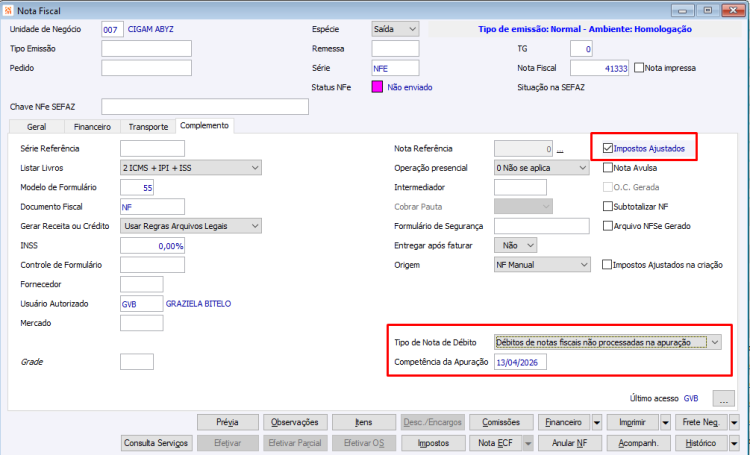
Task: Switch to the Geral tab
Action: tap(36, 127)
